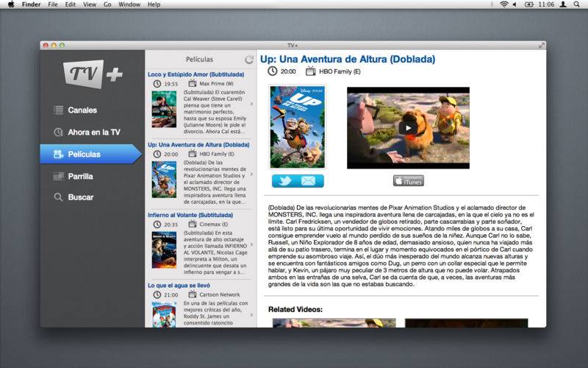Click the Canales list icon
Image resolution: width=588 pixels, height=368 pixels.
pyautogui.click(x=59, y=110)
